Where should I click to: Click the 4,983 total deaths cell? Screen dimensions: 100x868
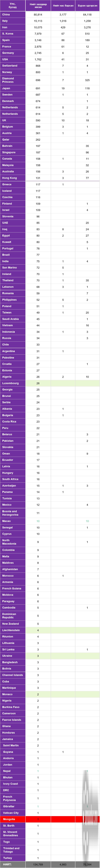point(63,865)
